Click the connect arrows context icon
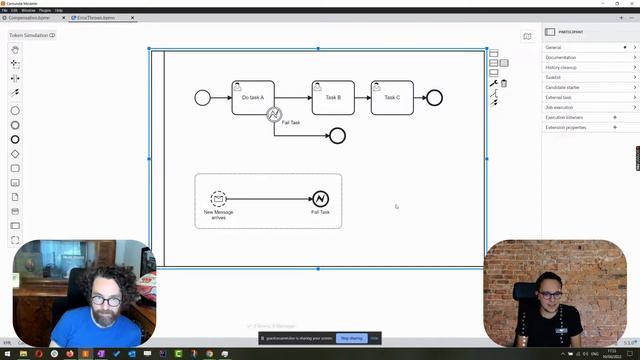Viewport: 640px width, 360px height. 493,103
